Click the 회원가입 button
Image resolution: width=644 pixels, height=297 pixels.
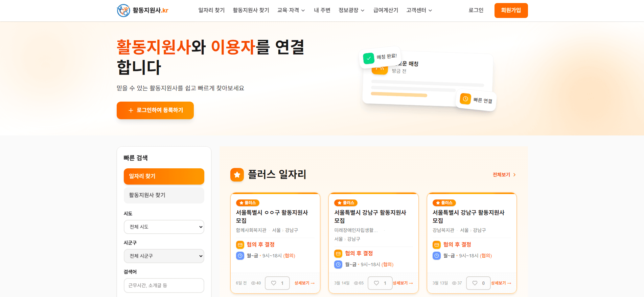(511, 10)
